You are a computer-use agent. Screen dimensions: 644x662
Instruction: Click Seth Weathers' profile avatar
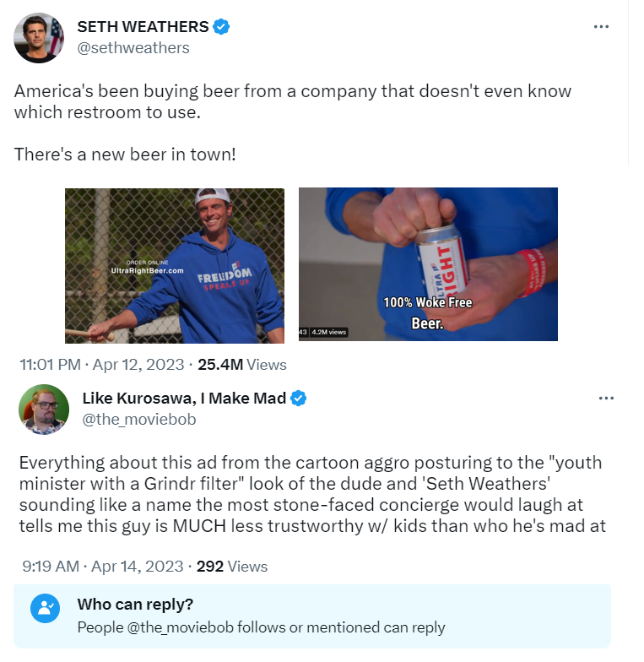[x=39, y=38]
